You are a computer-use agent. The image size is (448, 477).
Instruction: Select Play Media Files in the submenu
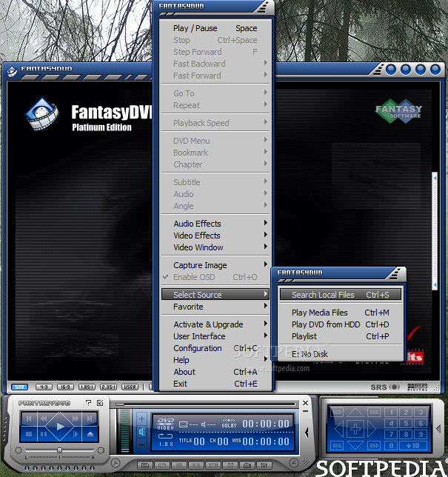click(x=341, y=313)
